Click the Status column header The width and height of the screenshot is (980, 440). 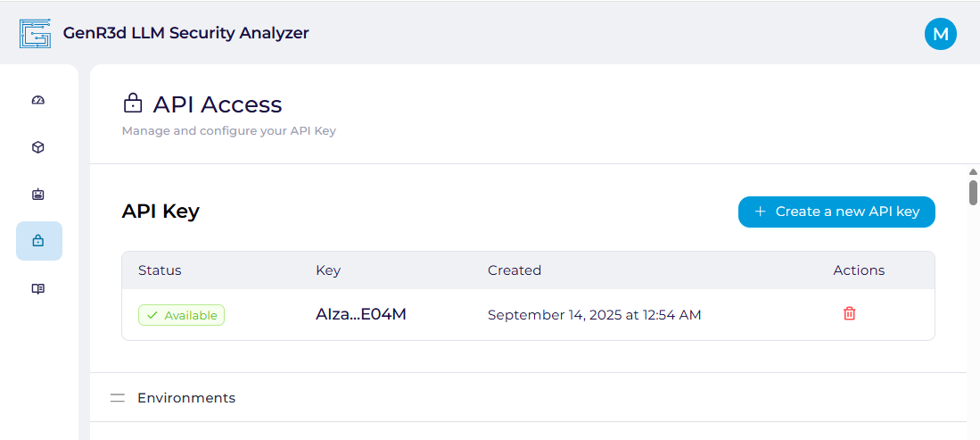[160, 270]
